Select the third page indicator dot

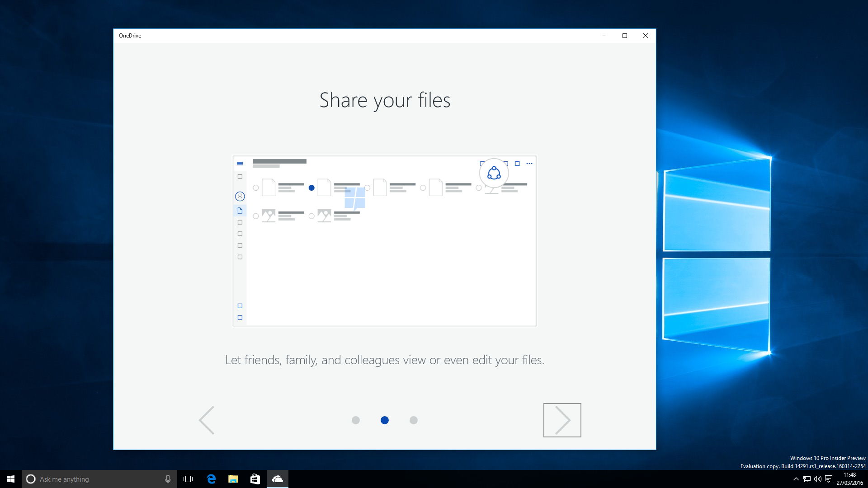coord(414,420)
